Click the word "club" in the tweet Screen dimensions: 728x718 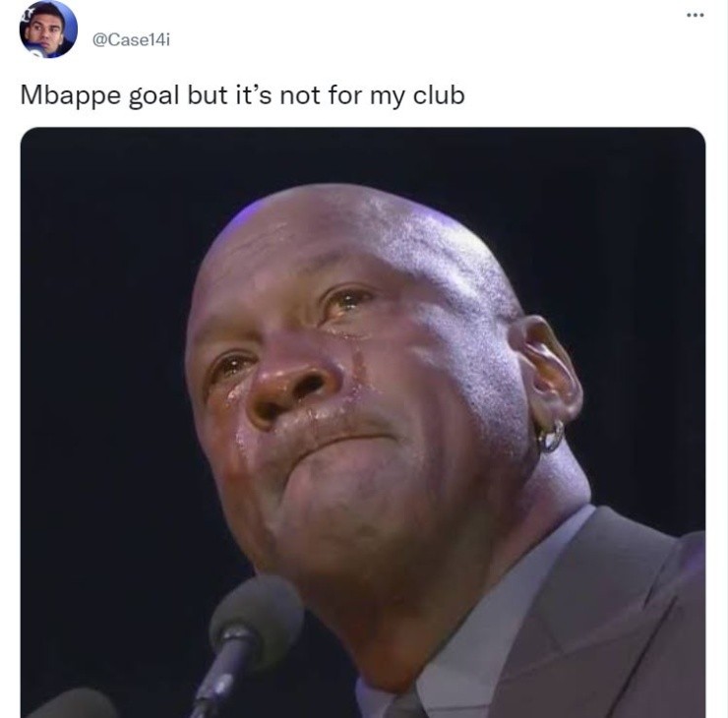(x=439, y=95)
